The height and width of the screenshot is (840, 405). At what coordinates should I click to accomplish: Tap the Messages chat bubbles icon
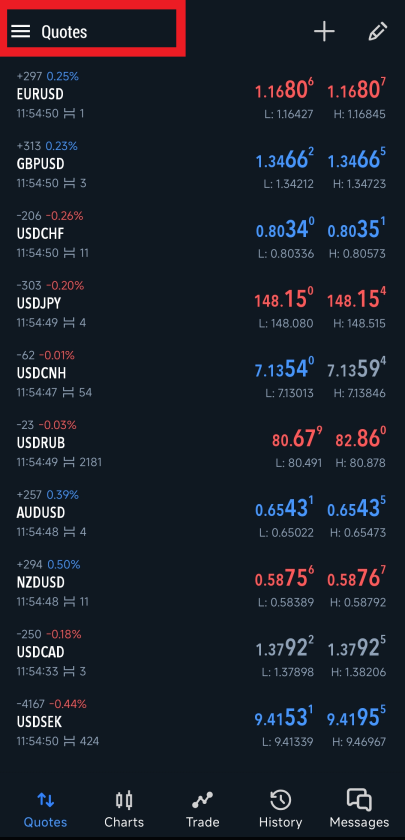(x=359, y=800)
